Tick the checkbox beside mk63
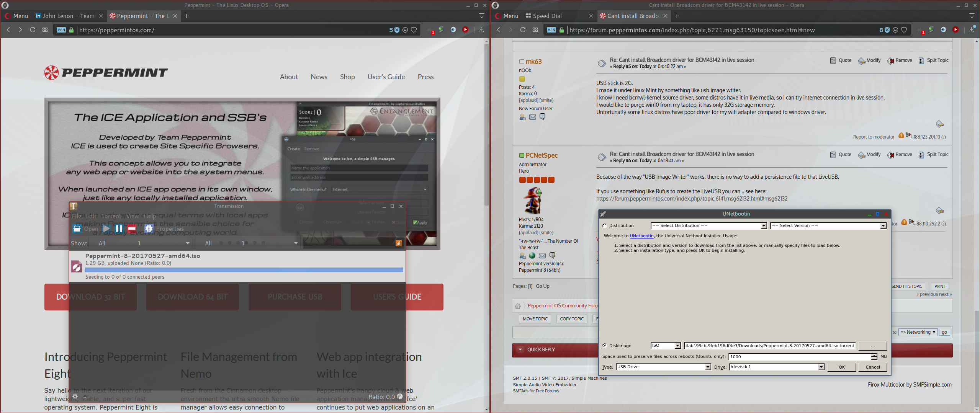Image resolution: width=980 pixels, height=413 pixels. pos(522,62)
